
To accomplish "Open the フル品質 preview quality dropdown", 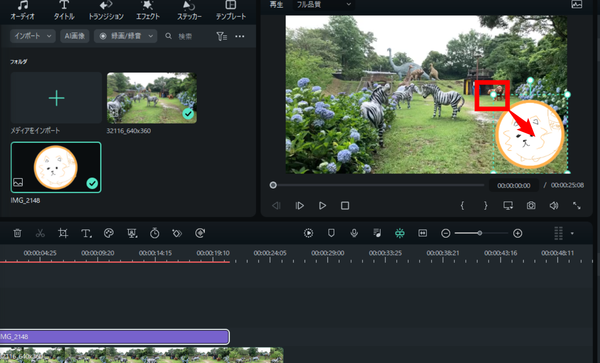I will pos(324,5).
